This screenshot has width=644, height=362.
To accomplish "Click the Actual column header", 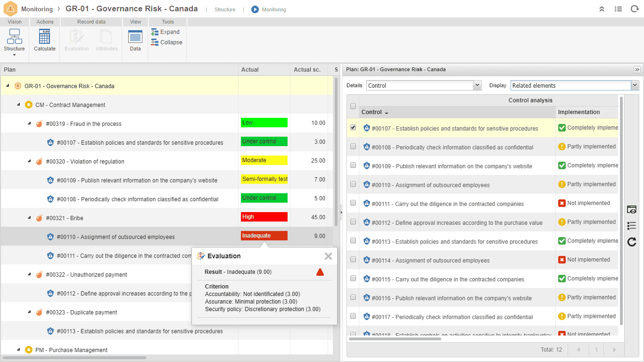I will pos(264,70).
